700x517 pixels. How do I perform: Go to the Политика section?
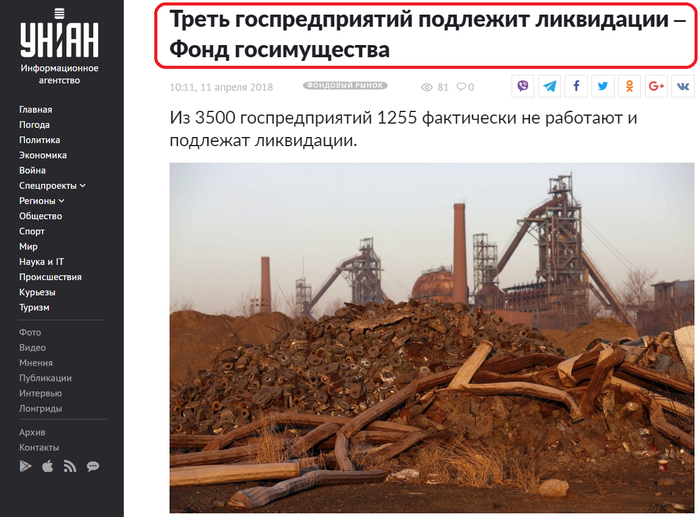point(39,140)
